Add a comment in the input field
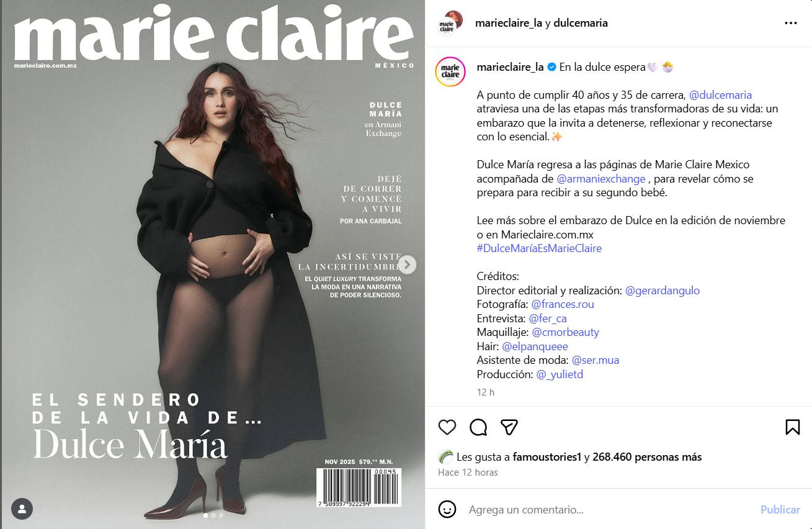The width and height of the screenshot is (812, 529). (x=608, y=510)
